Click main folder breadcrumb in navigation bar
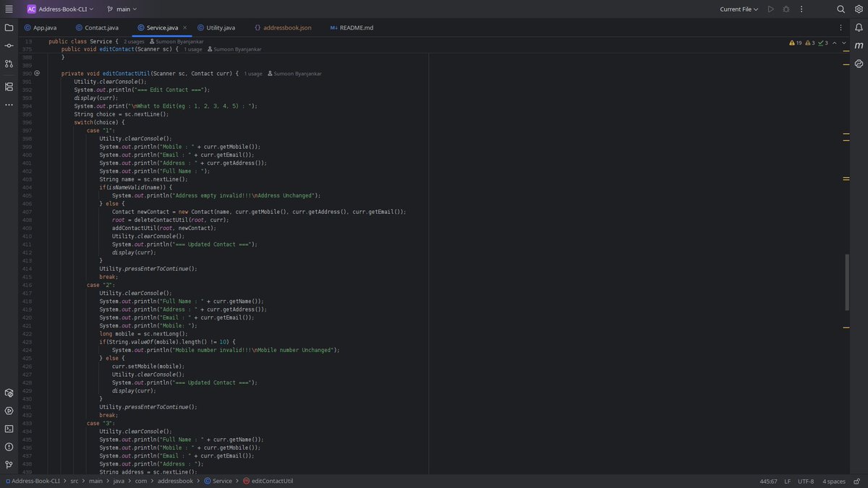This screenshot has width=868, height=488. (x=95, y=481)
